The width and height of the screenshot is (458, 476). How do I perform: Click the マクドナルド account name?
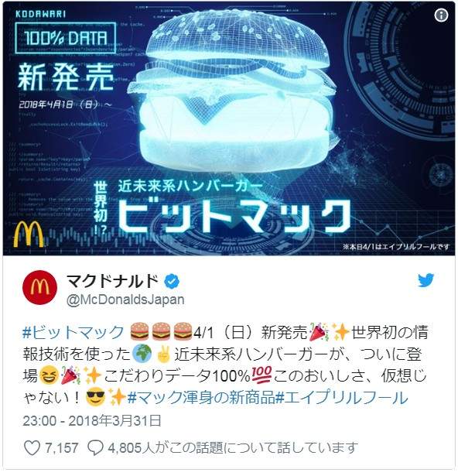click(112, 281)
